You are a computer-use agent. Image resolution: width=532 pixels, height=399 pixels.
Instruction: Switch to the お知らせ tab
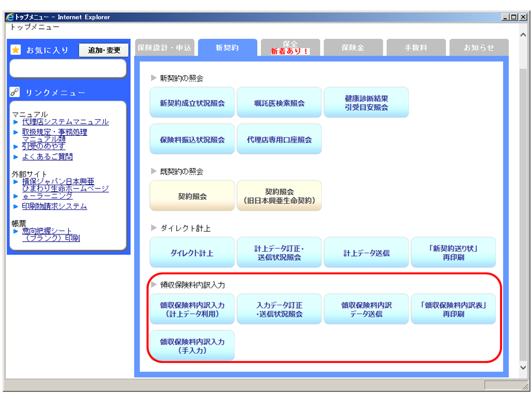coord(479,48)
